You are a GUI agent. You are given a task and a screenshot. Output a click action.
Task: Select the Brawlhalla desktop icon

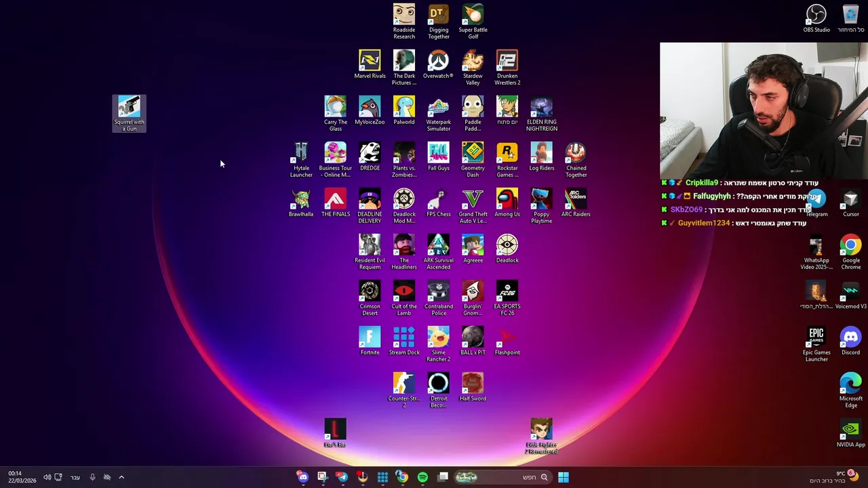(301, 203)
